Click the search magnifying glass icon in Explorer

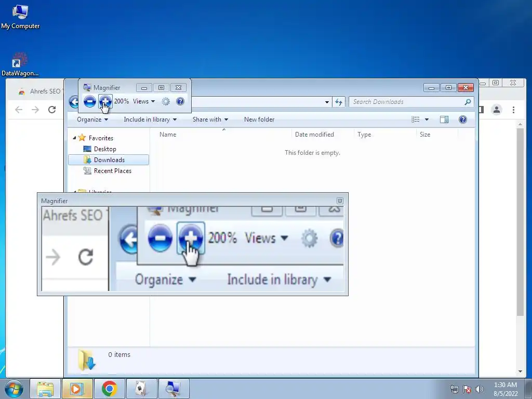pos(468,102)
